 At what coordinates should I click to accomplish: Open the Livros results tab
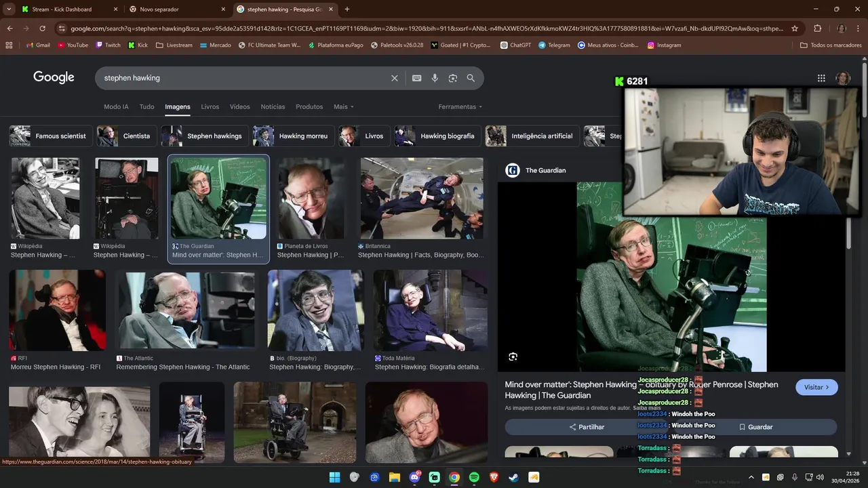click(210, 107)
